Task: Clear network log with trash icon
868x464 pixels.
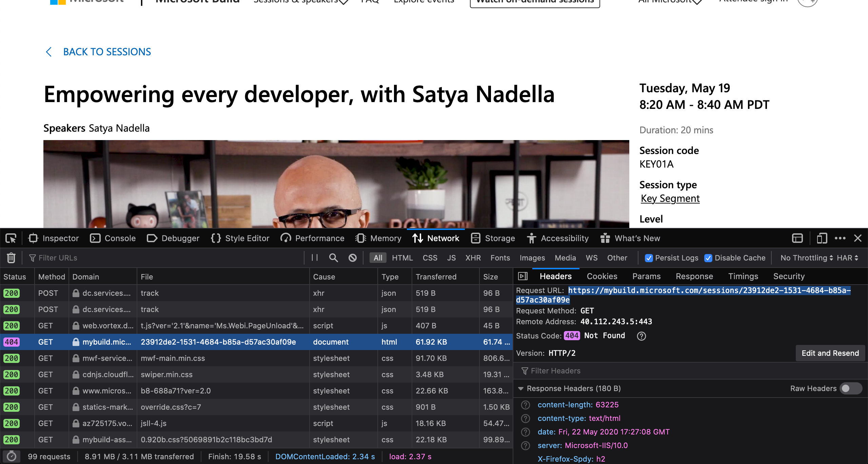Action: 11,258
